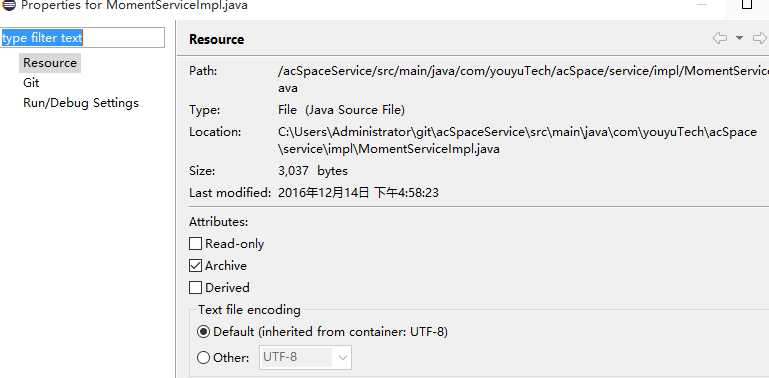Enable the Derived checkbox
This screenshot has height=378, width=769.
(196, 288)
